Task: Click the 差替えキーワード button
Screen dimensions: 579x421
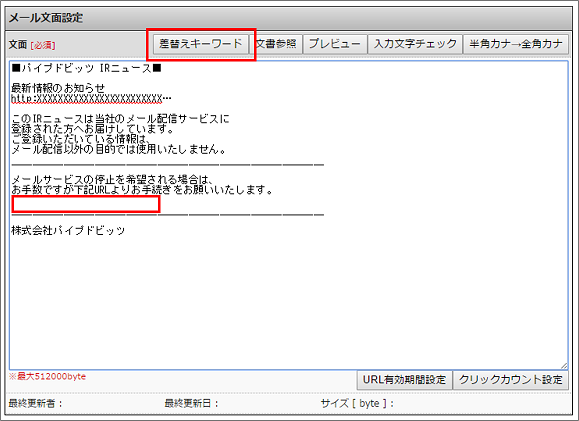Action: point(201,44)
